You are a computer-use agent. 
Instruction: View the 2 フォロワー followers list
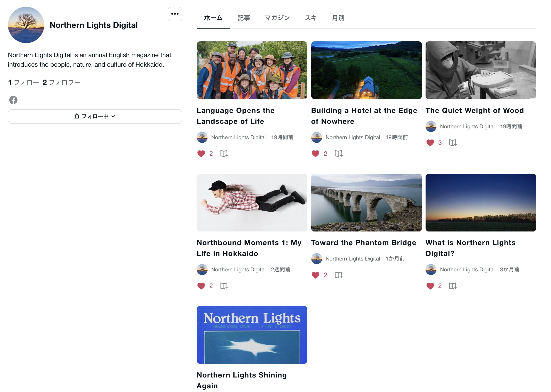[61, 83]
